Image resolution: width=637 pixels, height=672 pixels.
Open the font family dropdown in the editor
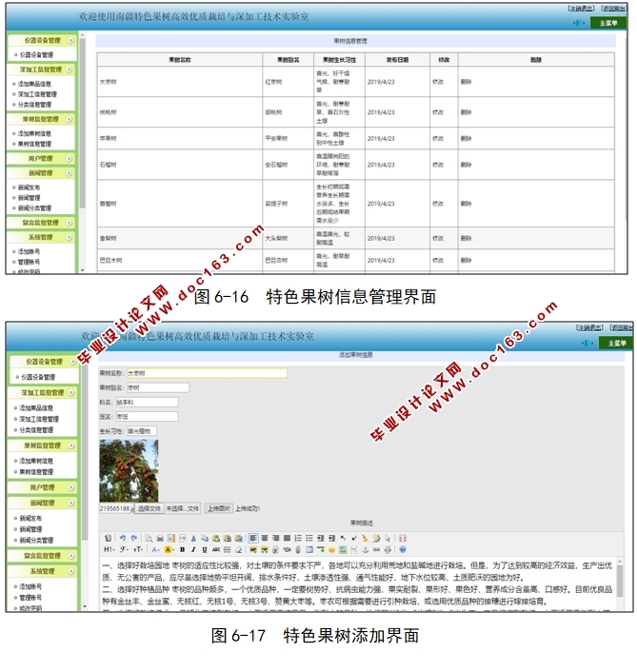click(x=125, y=550)
